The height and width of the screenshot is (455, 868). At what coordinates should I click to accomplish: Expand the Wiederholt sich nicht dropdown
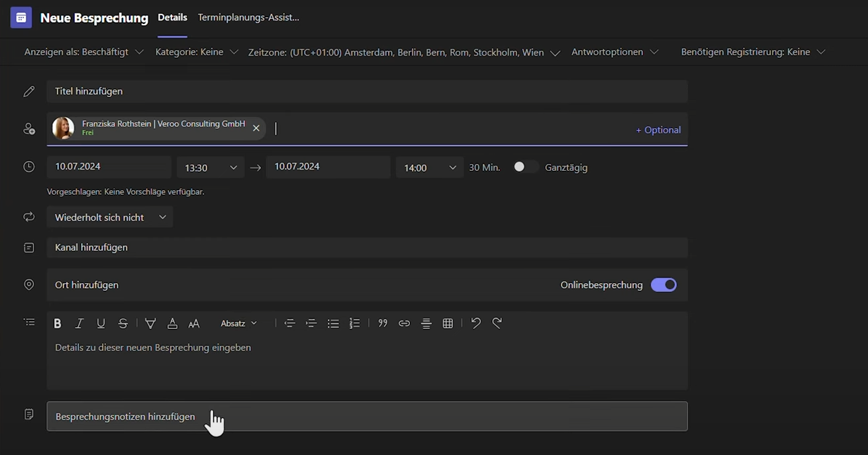(110, 217)
